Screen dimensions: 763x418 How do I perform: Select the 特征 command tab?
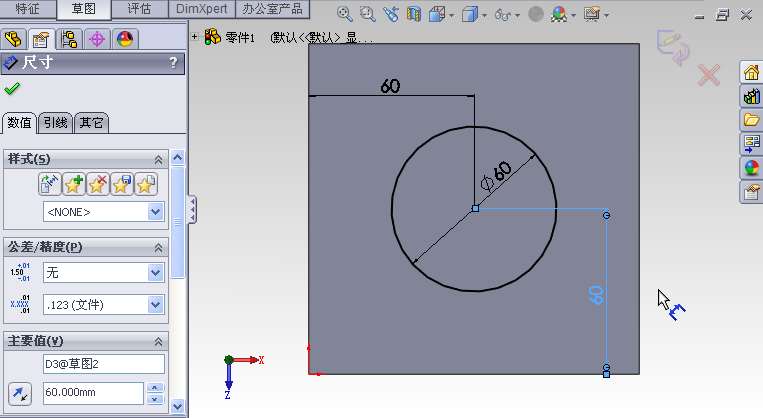tap(27, 9)
